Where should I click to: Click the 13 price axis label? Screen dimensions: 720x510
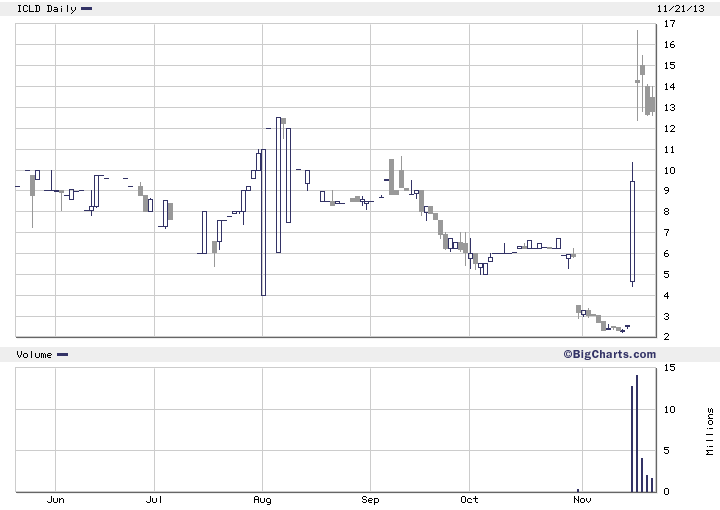(x=669, y=107)
